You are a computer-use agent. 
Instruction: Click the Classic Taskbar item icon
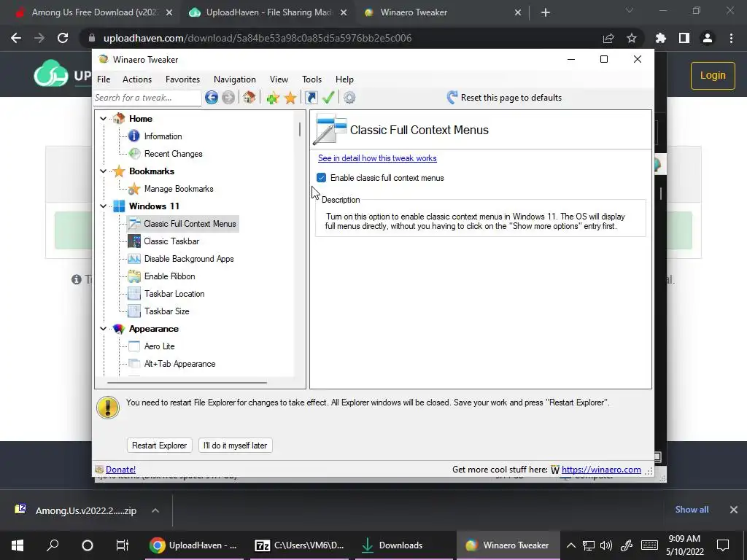[134, 241]
